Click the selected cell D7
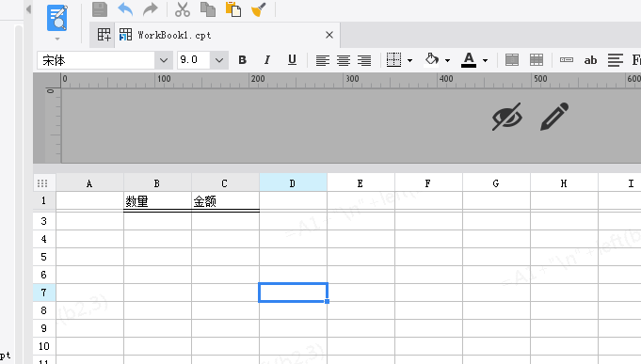The width and height of the screenshot is (641, 364). [x=293, y=293]
